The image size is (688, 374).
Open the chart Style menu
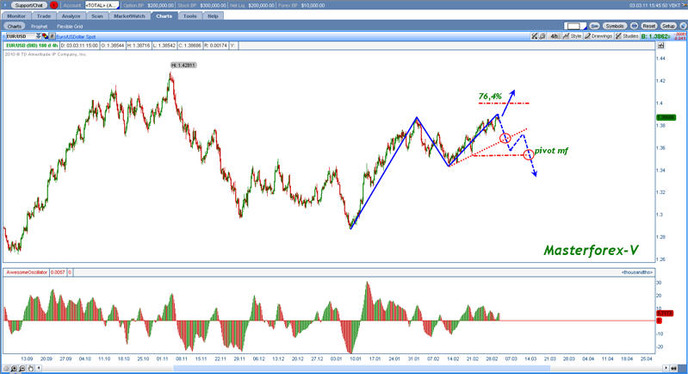(573, 36)
